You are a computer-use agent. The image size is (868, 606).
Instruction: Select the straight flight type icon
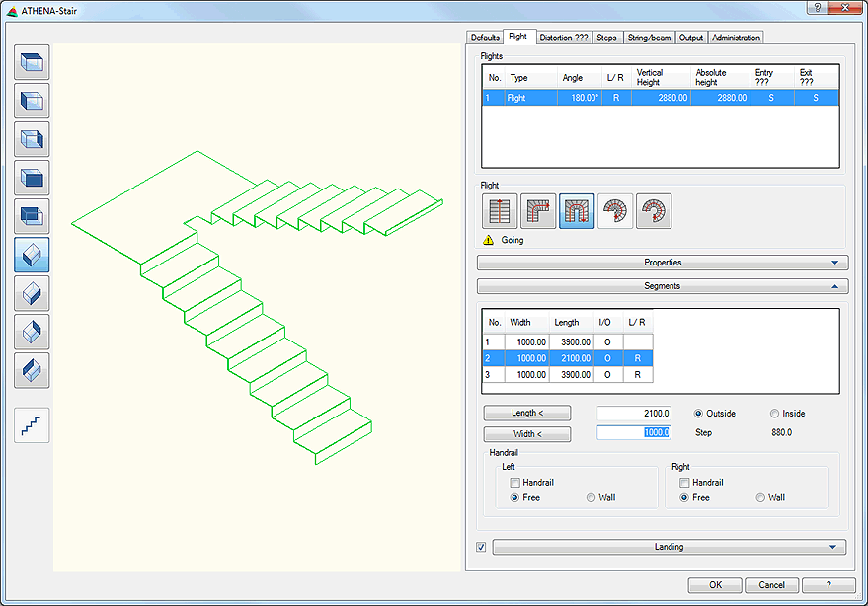498,210
